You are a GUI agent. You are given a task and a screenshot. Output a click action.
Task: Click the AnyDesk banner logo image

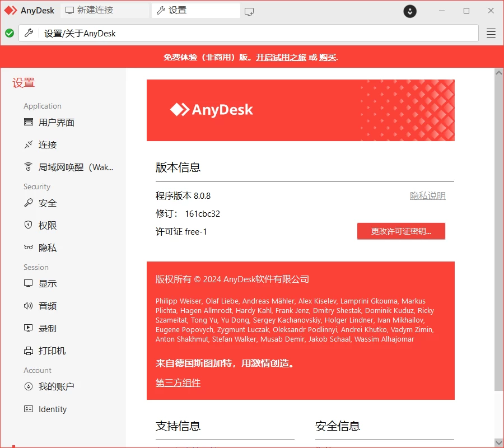tap(301, 110)
